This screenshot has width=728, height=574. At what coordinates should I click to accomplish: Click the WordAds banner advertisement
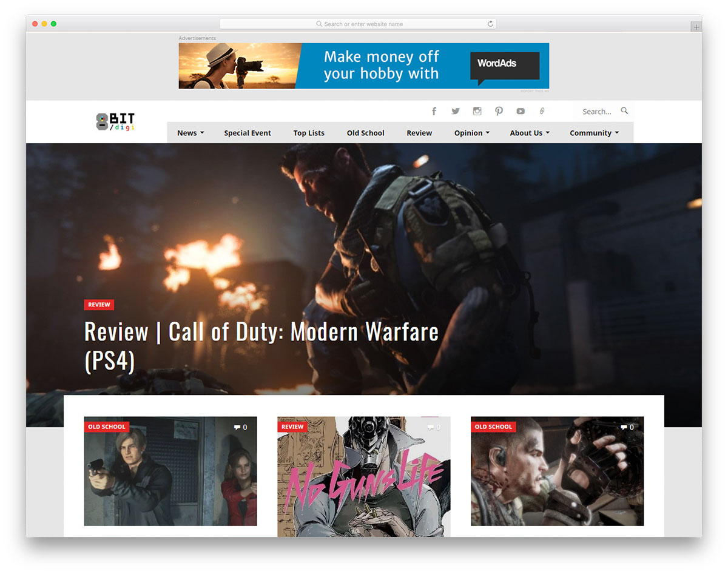click(364, 66)
